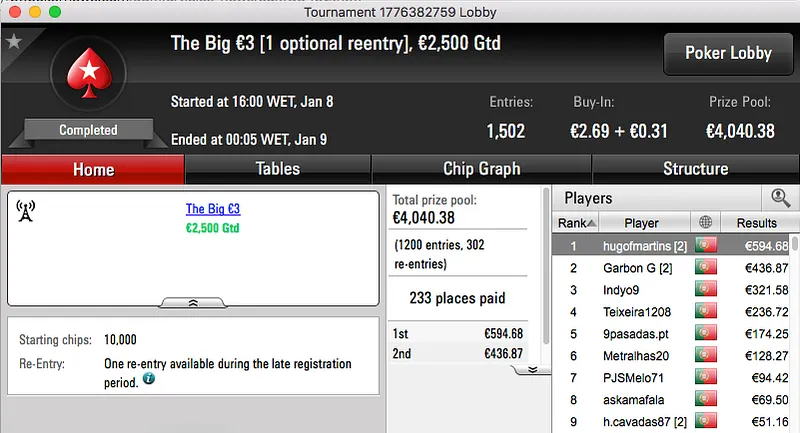800x433 pixels.
Task: Open the Chip Graph tab
Action: 481,169
